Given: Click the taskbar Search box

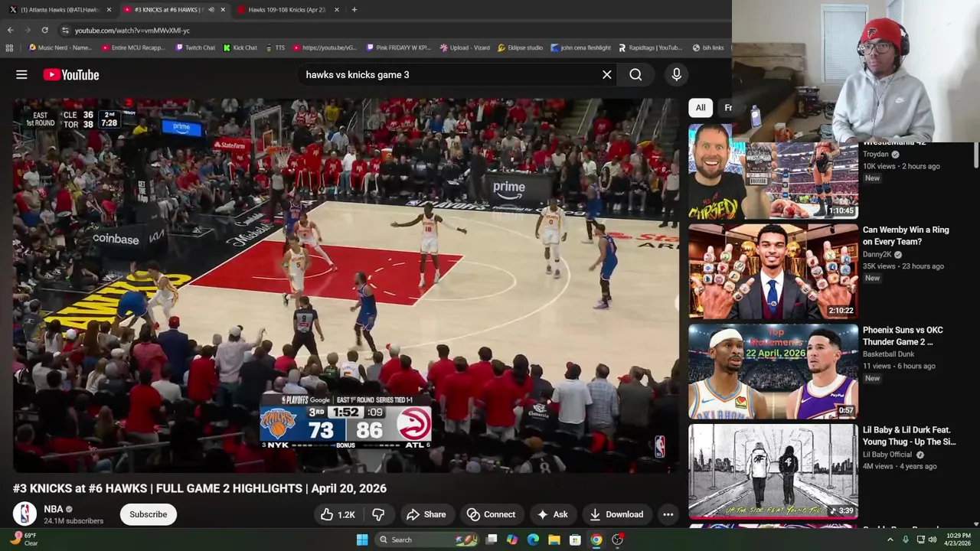Looking at the screenshot, I should pyautogui.click(x=428, y=540).
